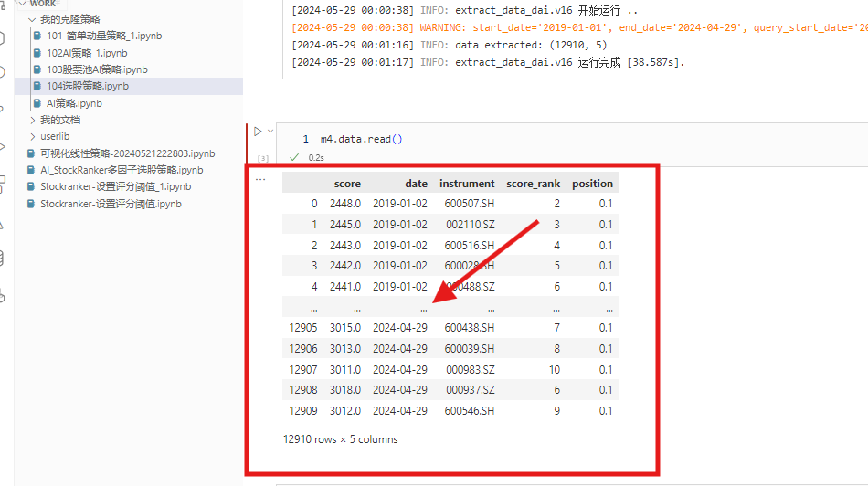Open run options dropdown beside the play button
Image resolution: width=868 pixels, height=486 pixels.
tap(270, 132)
